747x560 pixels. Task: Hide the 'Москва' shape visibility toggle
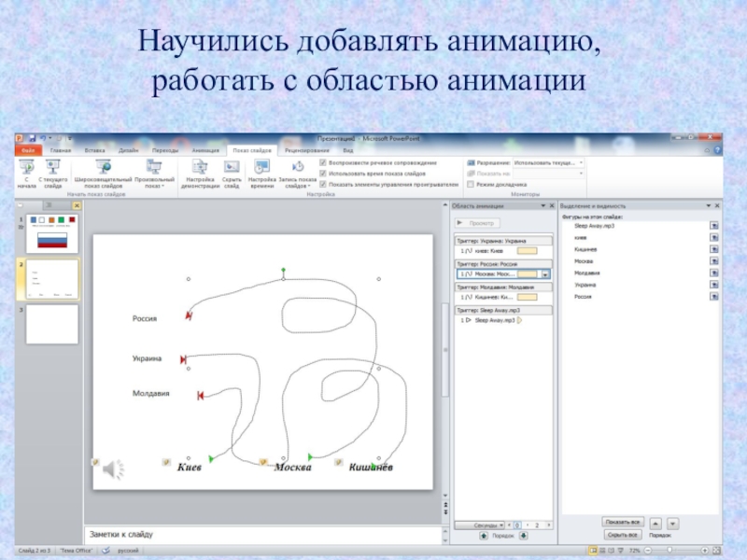tap(713, 261)
